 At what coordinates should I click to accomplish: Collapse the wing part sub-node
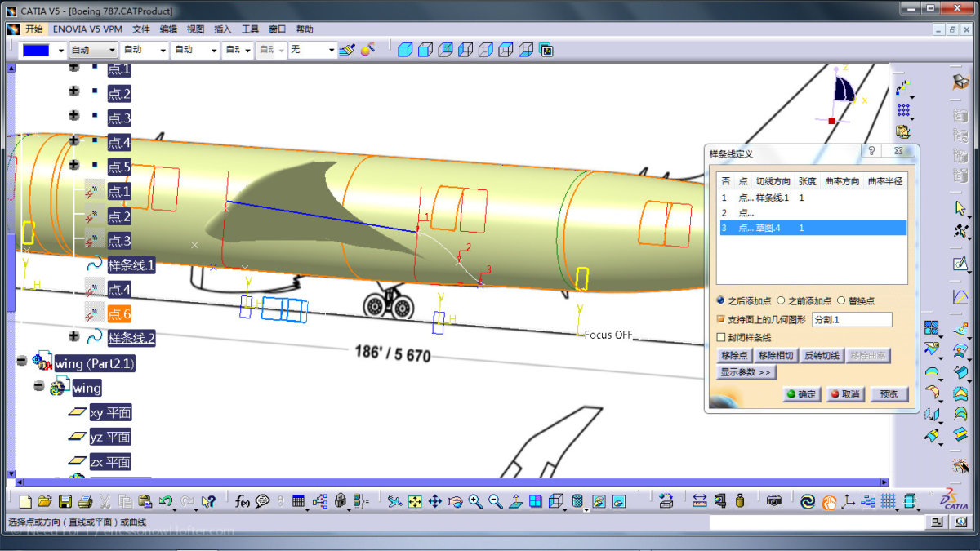(x=38, y=386)
